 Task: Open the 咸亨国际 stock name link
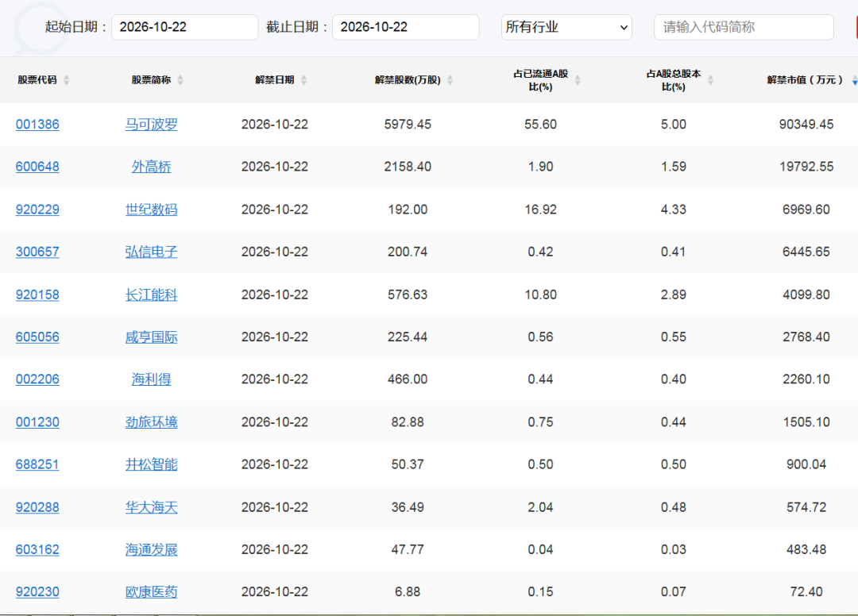152,337
